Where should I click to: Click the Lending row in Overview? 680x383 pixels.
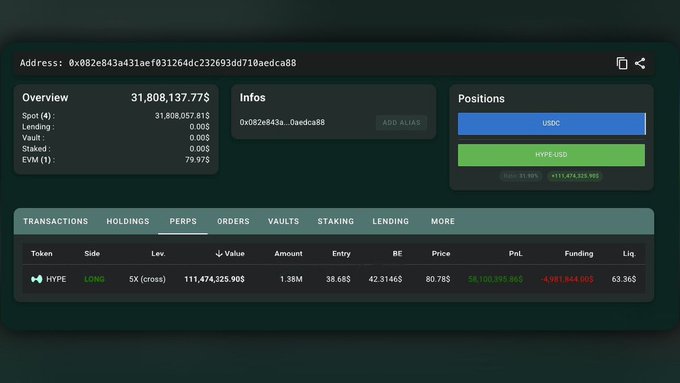coord(116,127)
